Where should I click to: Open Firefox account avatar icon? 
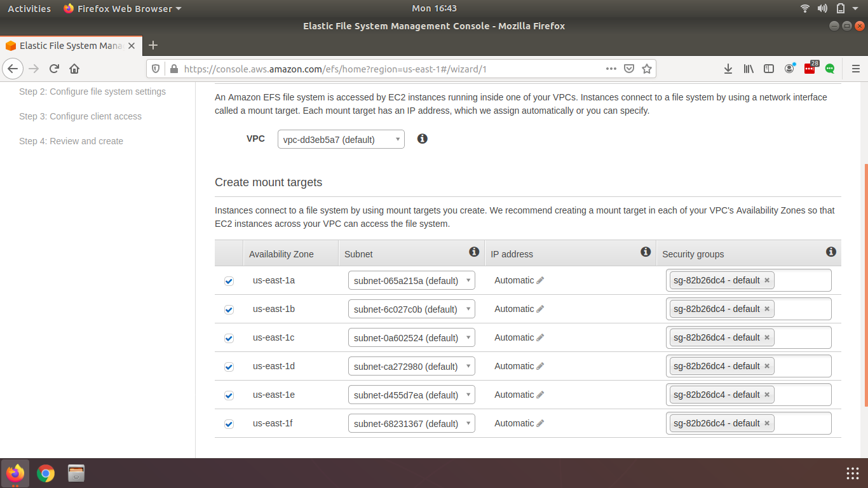[789, 69]
